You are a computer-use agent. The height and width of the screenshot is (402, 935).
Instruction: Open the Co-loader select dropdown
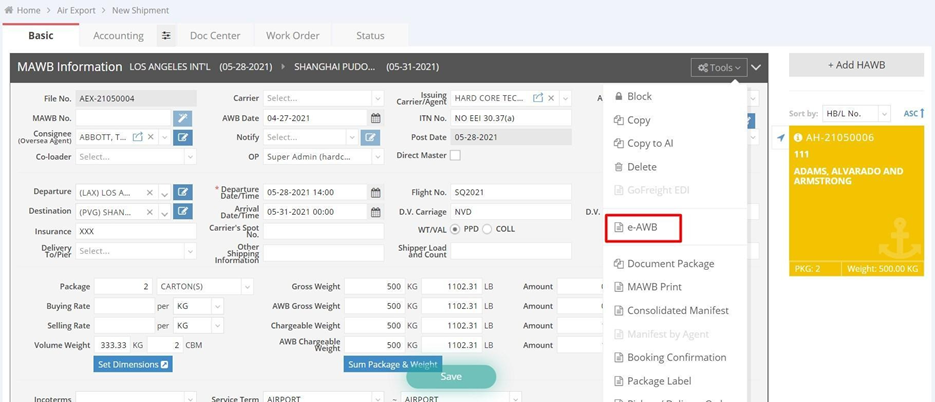click(135, 156)
